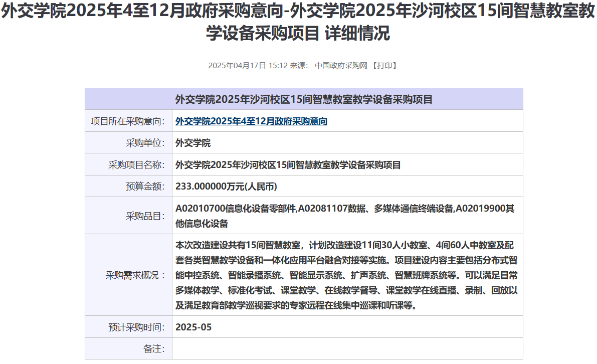Click the source name 中国政府采购网
Image resolution: width=597 pixels, height=364 pixels.
[x=341, y=66]
